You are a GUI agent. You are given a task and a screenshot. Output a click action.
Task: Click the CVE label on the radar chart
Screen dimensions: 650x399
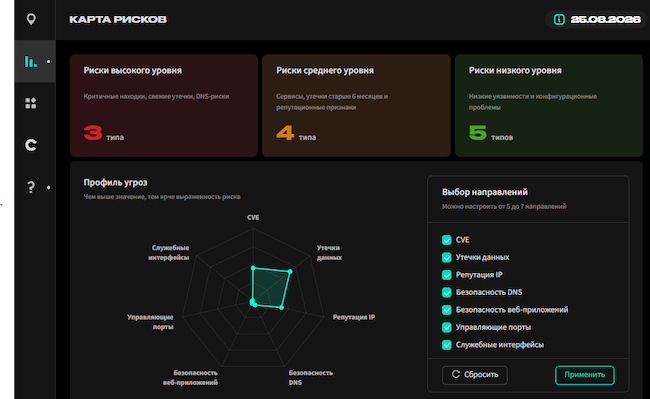(x=253, y=218)
